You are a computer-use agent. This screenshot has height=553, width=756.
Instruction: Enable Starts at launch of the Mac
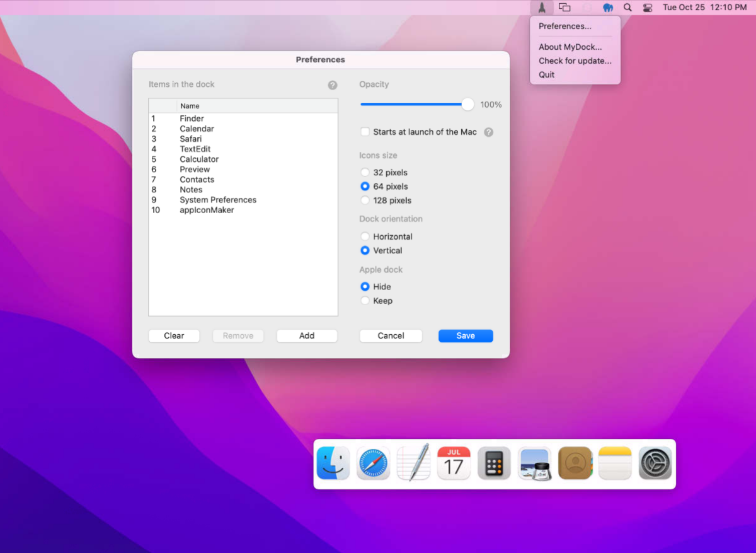[x=365, y=132]
